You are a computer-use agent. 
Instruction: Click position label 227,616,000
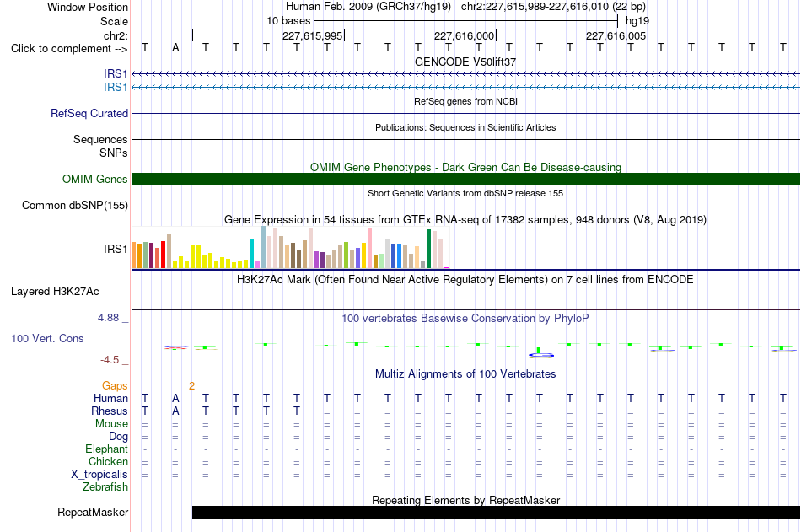point(464,35)
